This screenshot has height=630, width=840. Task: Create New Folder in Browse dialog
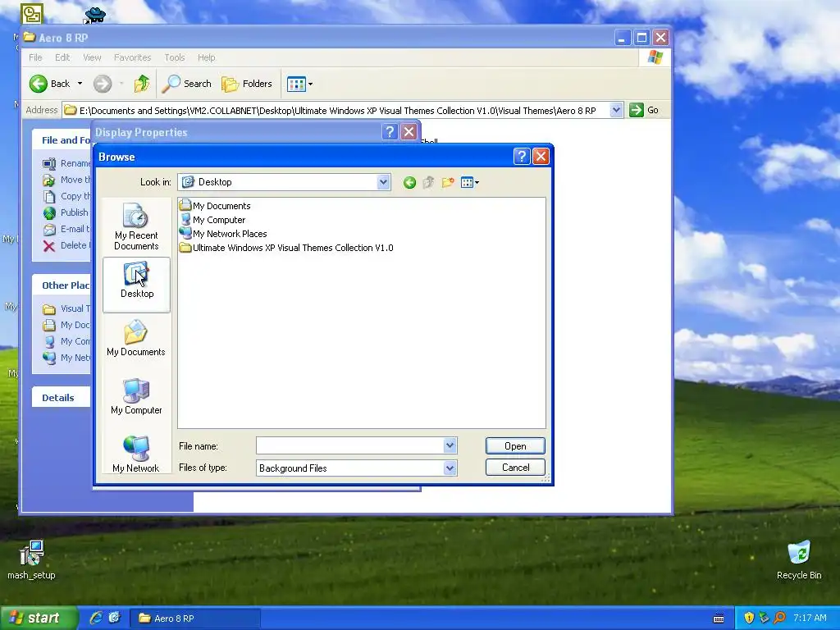click(x=448, y=183)
